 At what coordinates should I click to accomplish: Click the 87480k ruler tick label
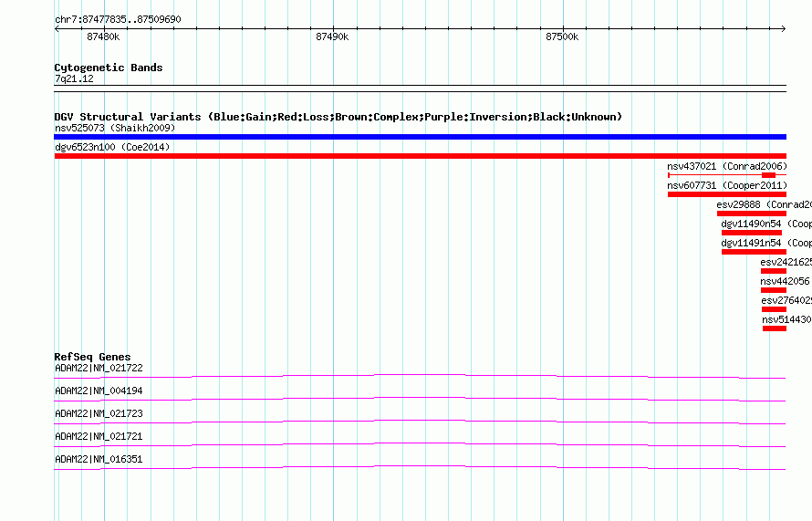point(103,36)
